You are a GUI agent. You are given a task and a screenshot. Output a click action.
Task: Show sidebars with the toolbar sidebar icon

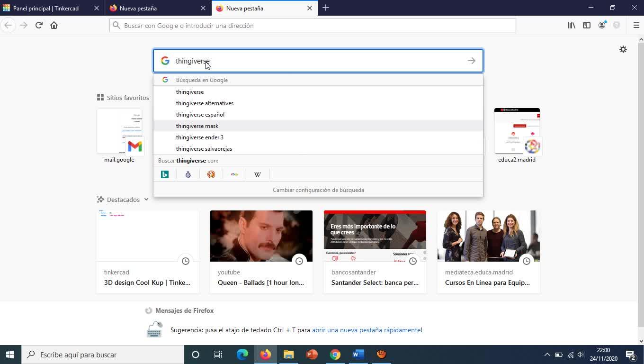click(x=587, y=26)
